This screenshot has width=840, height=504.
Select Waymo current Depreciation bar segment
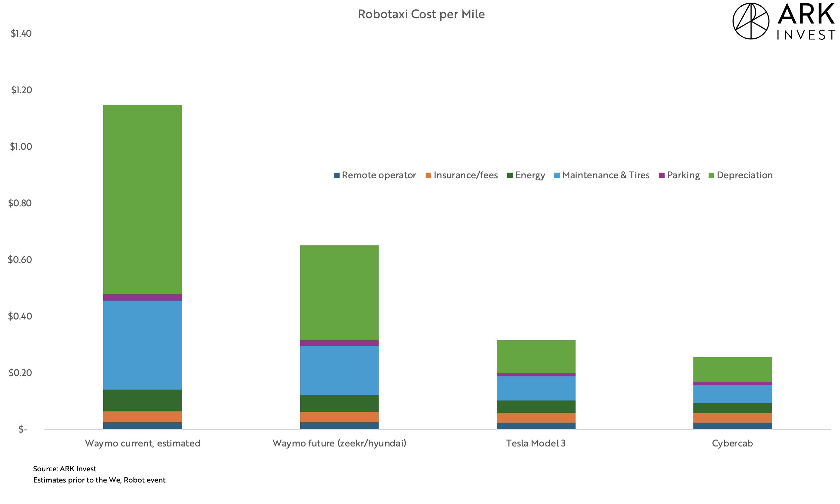pos(142,200)
